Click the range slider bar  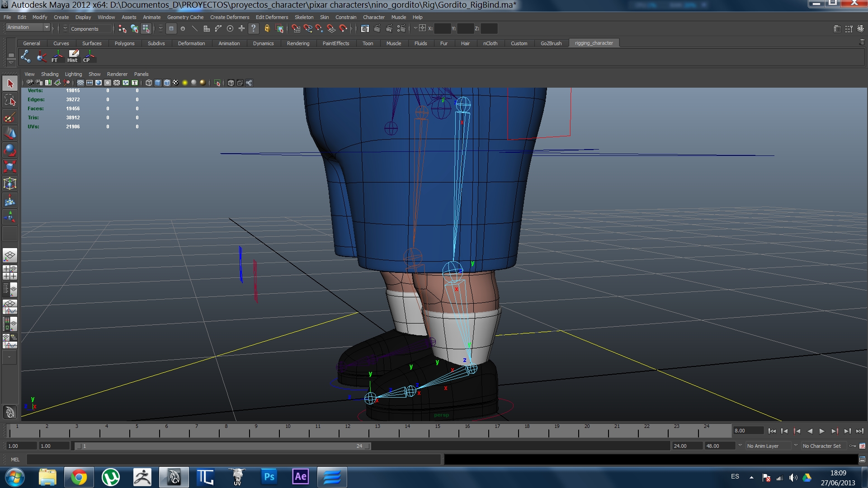222,446
